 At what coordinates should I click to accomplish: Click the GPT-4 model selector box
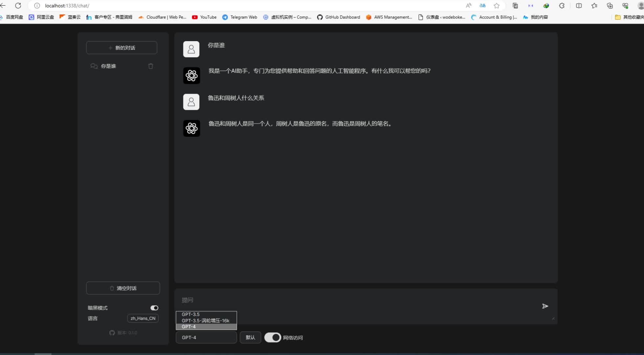(x=206, y=337)
